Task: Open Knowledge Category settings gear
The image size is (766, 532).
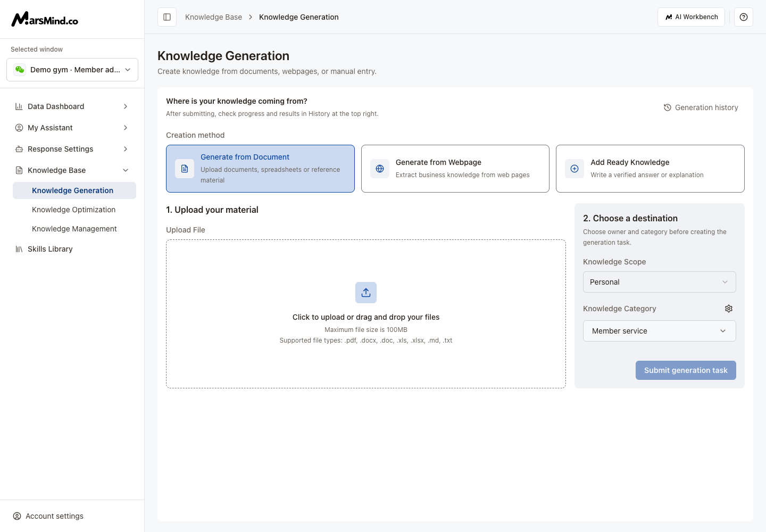Action: coord(729,309)
